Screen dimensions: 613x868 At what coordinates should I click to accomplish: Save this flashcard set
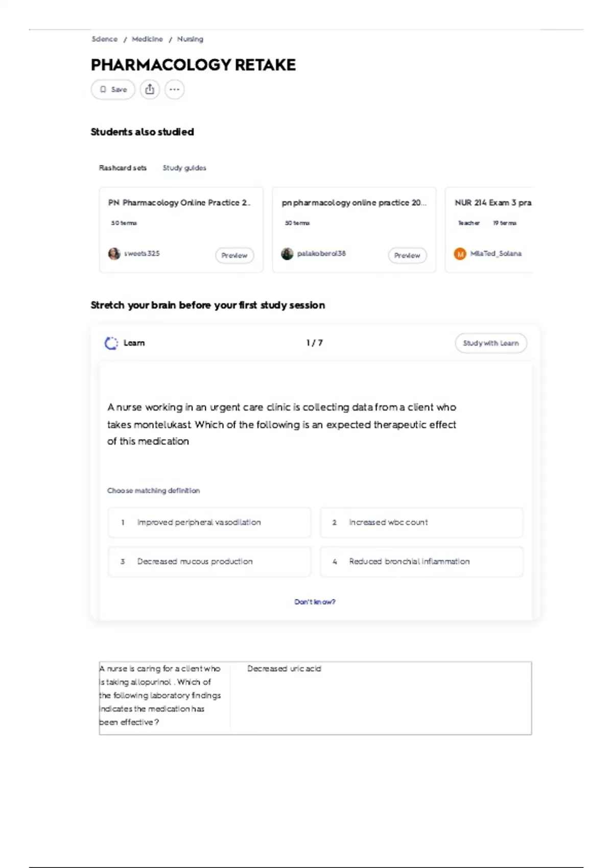click(113, 89)
